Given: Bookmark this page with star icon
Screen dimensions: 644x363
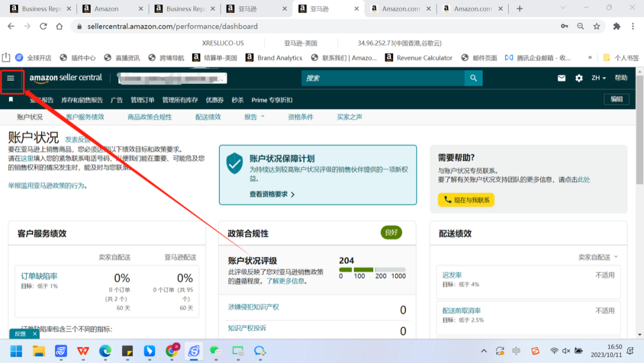Looking at the screenshot, I should (x=597, y=26).
